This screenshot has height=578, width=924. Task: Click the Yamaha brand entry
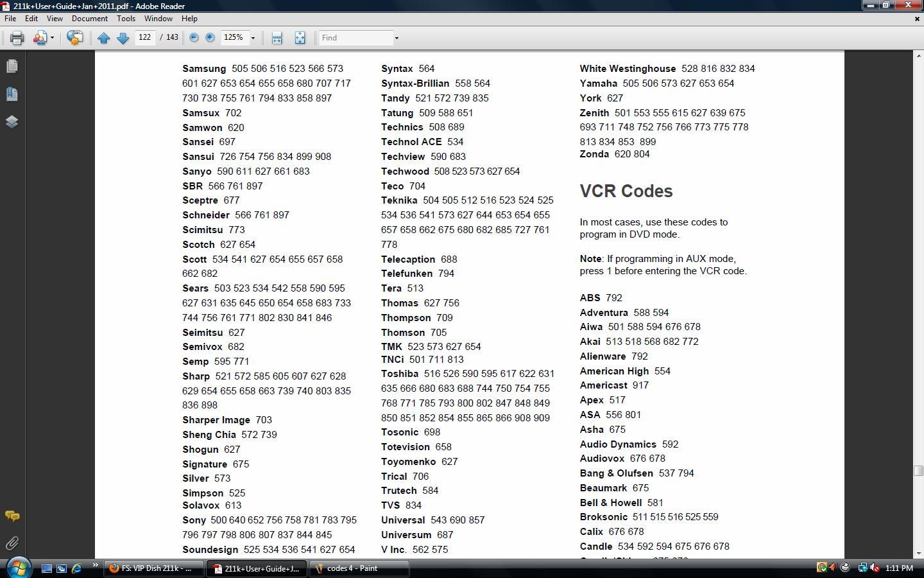pos(598,83)
